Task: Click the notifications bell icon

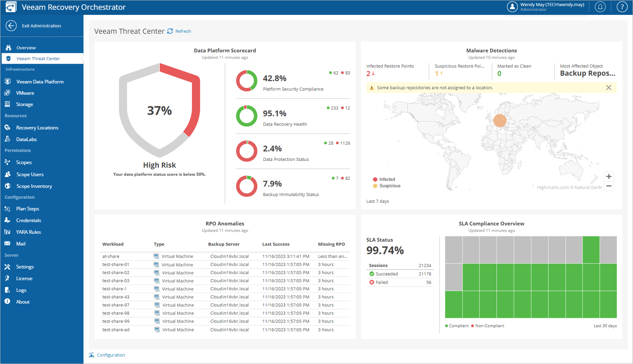Action: 600,7
